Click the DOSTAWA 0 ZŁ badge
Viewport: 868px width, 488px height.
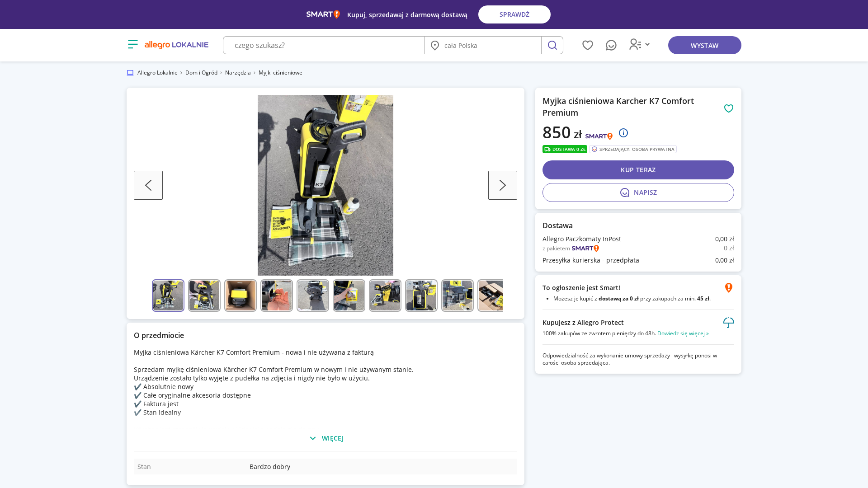point(565,149)
